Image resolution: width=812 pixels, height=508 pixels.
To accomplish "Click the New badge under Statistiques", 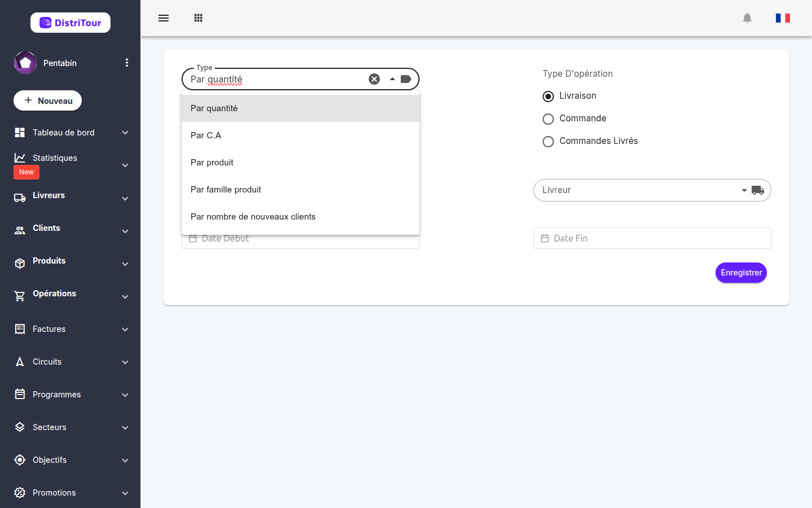I will (27, 172).
